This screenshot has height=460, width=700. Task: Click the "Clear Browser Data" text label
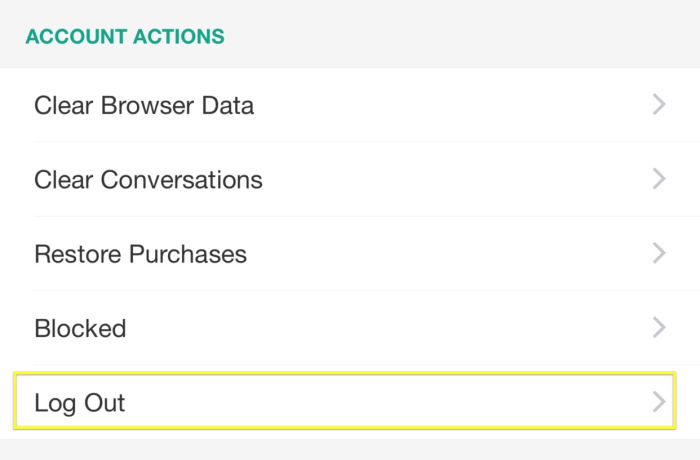[x=144, y=105]
